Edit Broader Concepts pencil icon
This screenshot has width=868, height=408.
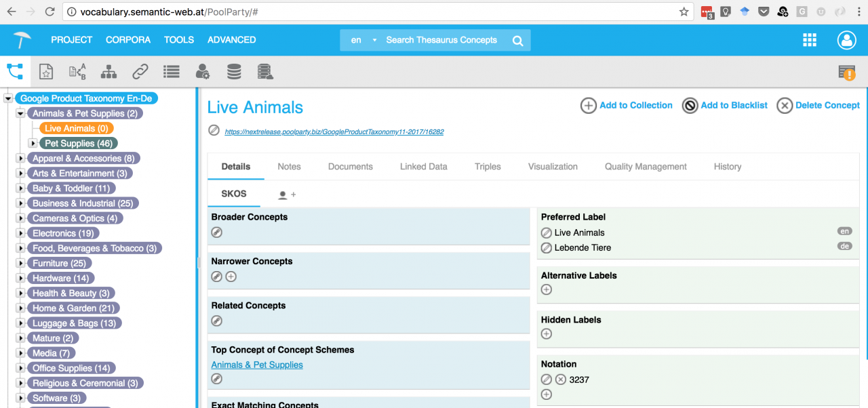(216, 232)
